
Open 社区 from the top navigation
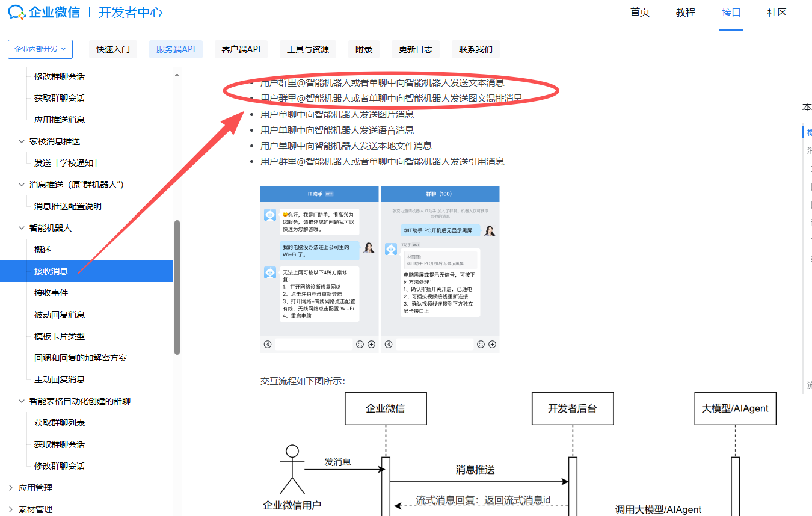pos(777,12)
